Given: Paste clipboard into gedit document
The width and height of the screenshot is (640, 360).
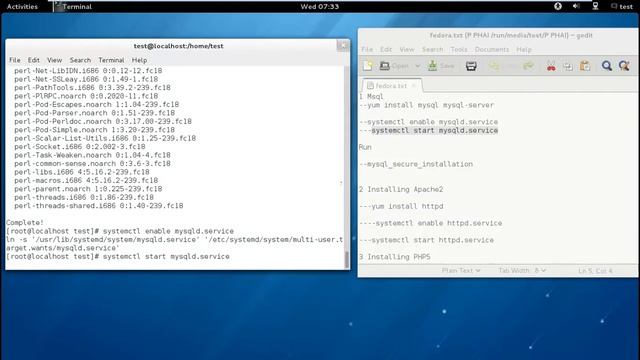Looking at the screenshot, I should (585, 66).
